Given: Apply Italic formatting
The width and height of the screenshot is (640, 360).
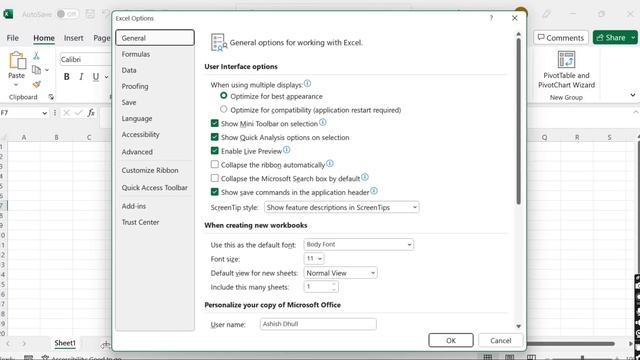Looking at the screenshot, I should click(81, 77).
